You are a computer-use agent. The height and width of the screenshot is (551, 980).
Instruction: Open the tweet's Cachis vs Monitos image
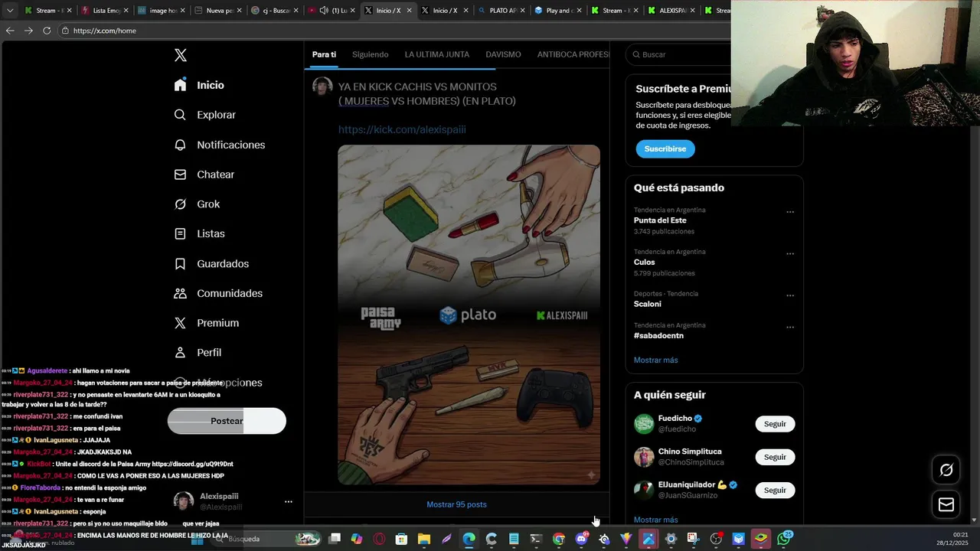(x=469, y=315)
